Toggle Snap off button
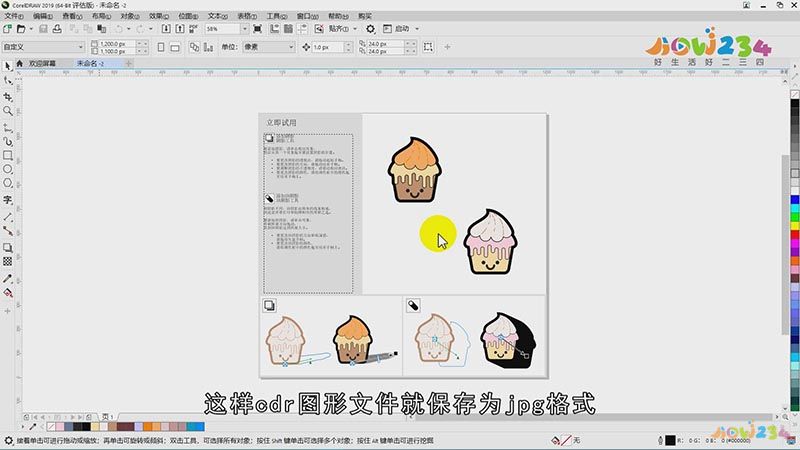The height and width of the screenshot is (450, 800). (319, 29)
